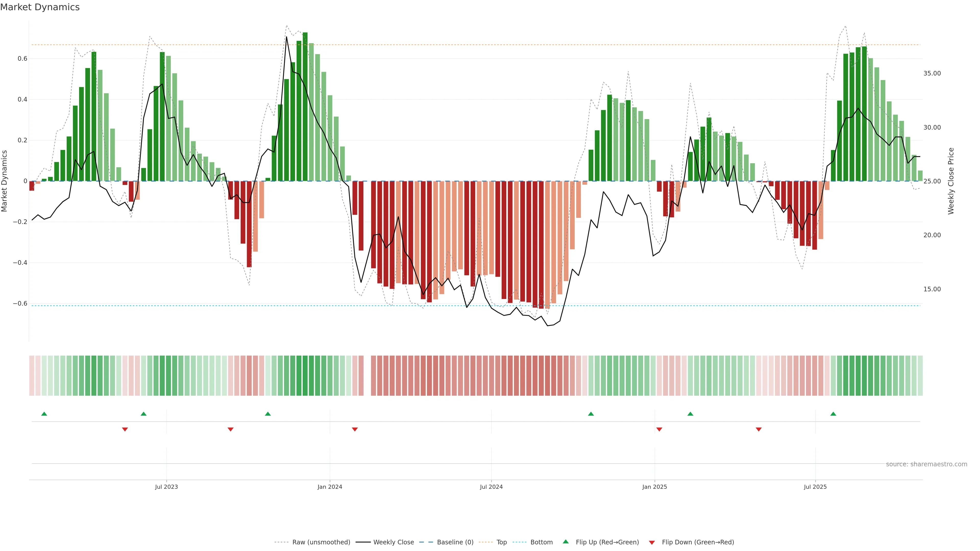Click the first red flip-down triangle marker
The width and height of the screenshot is (980, 551).
click(x=125, y=429)
